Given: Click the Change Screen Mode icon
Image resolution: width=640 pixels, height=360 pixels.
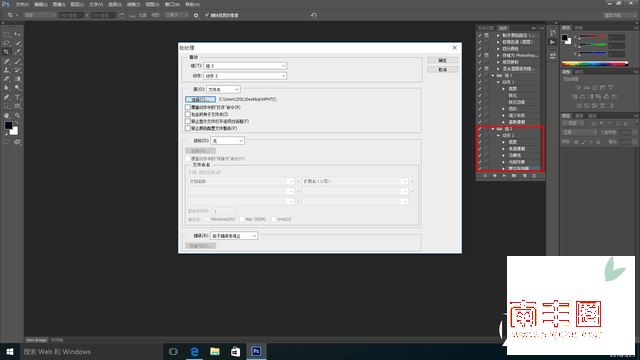Looking at the screenshot, I should 17,142.
